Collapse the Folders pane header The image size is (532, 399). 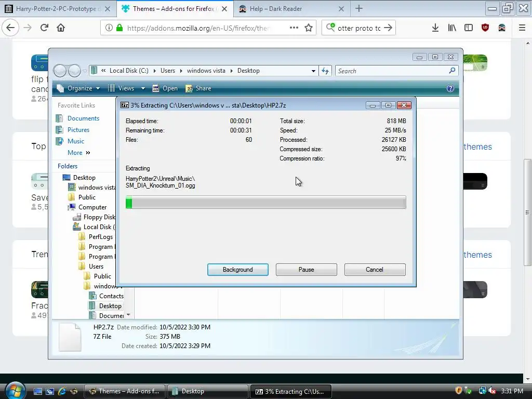[x=68, y=166]
